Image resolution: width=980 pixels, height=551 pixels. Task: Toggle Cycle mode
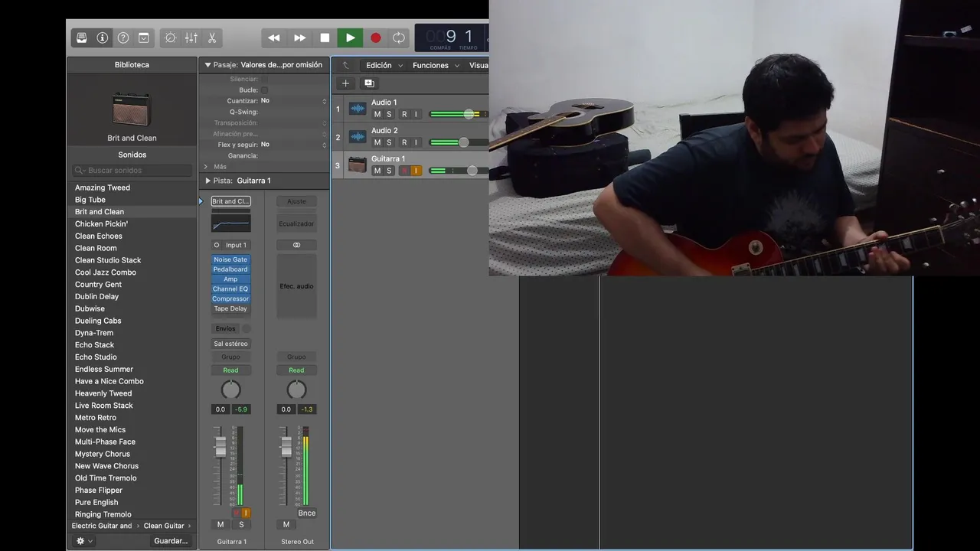pos(398,37)
